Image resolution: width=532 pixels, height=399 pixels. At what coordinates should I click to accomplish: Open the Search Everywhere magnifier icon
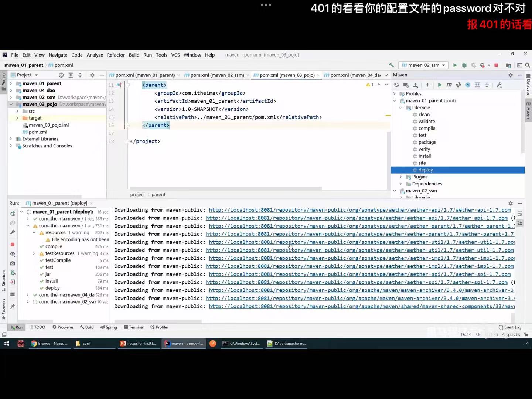coord(528,65)
